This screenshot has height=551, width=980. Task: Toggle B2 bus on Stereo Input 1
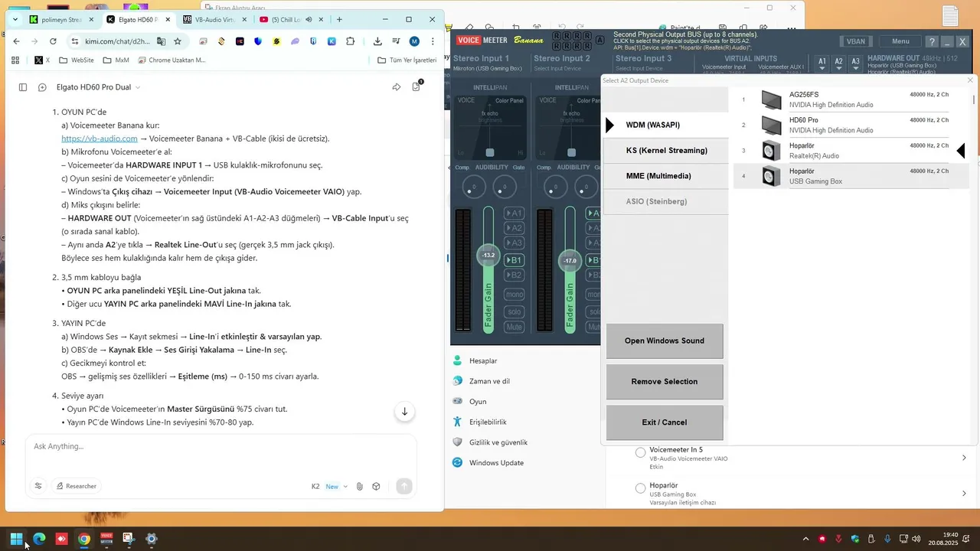515,275
